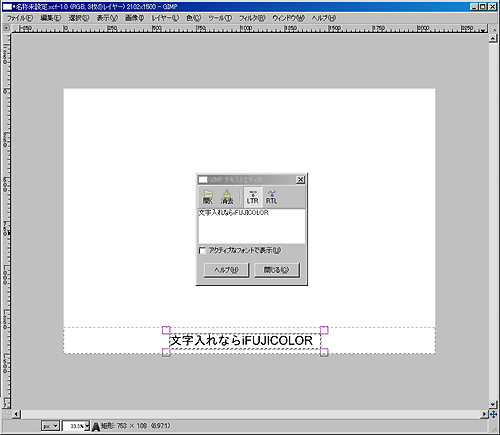Open the 色(C) menu
The image size is (500, 435).
(193, 18)
